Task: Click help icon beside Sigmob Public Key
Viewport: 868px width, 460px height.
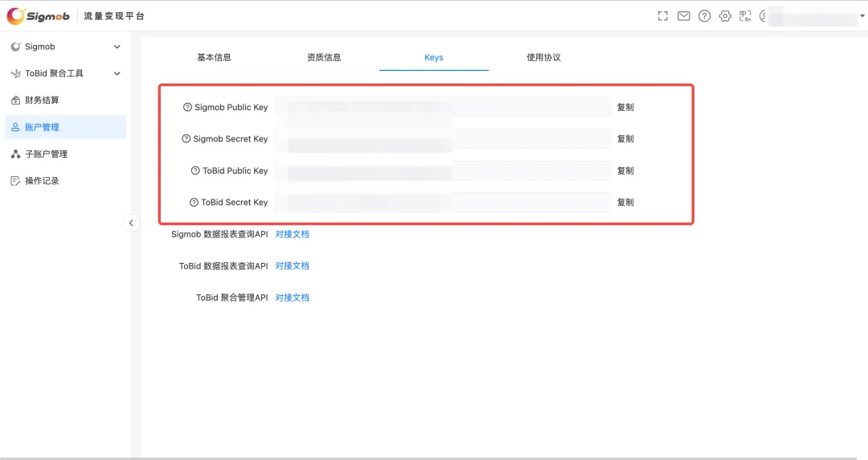Action: (188, 107)
